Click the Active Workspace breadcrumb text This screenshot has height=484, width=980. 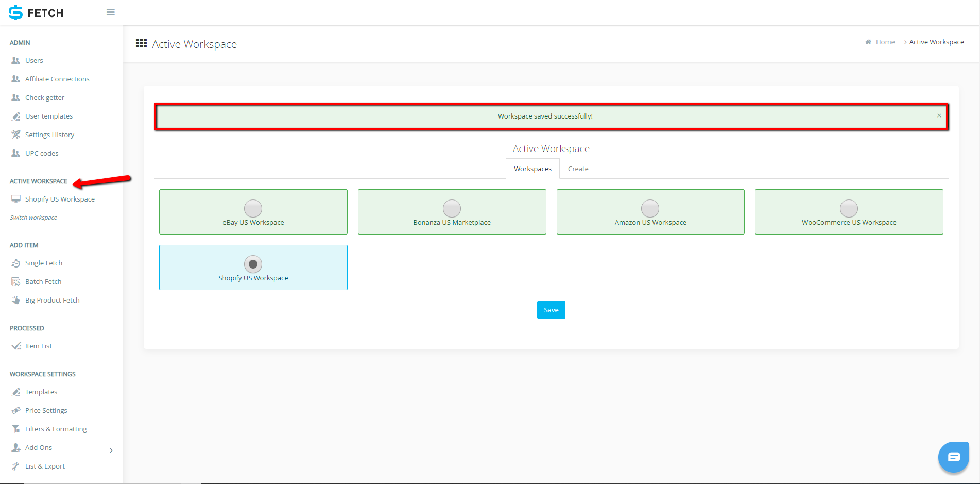tap(936, 42)
